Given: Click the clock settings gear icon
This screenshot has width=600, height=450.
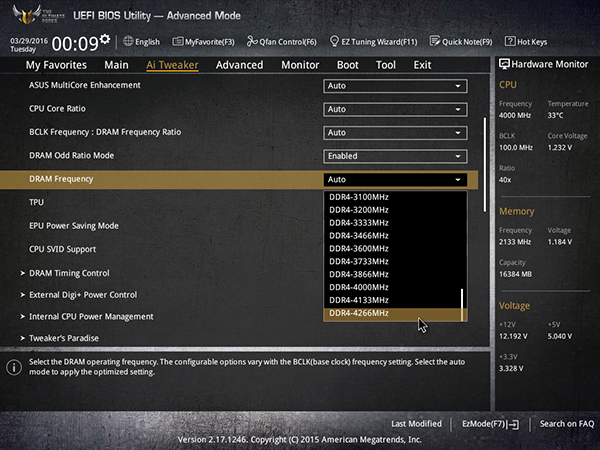Looking at the screenshot, I should click(x=105, y=39).
